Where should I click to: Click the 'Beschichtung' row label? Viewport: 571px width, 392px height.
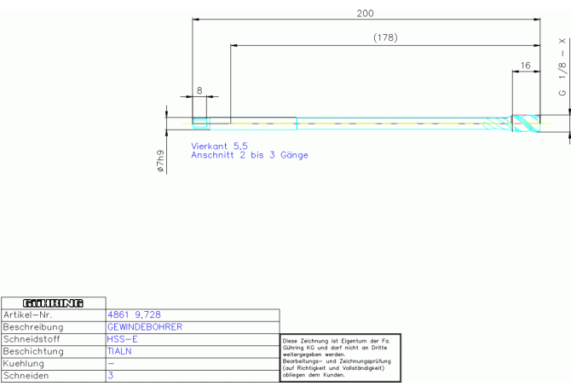(33, 352)
